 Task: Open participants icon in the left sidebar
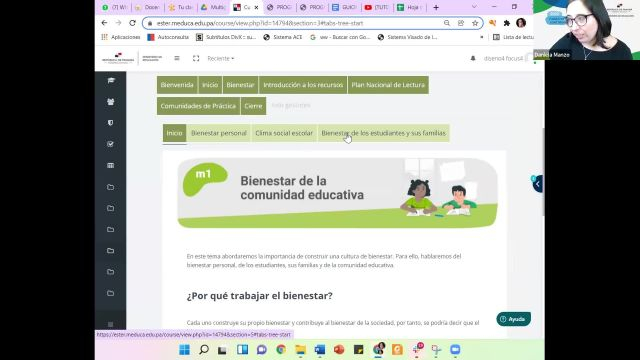(x=111, y=102)
